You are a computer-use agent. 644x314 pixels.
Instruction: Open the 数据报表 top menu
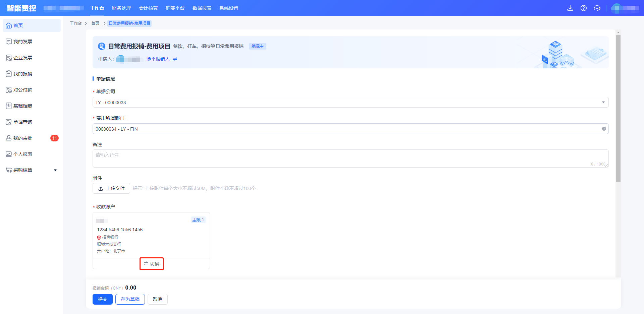(202, 8)
